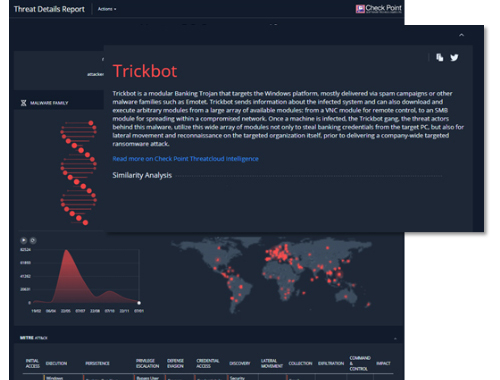The image size is (500, 380).
Task: Click the Europe hotspot cluster on the map
Action: (278, 253)
